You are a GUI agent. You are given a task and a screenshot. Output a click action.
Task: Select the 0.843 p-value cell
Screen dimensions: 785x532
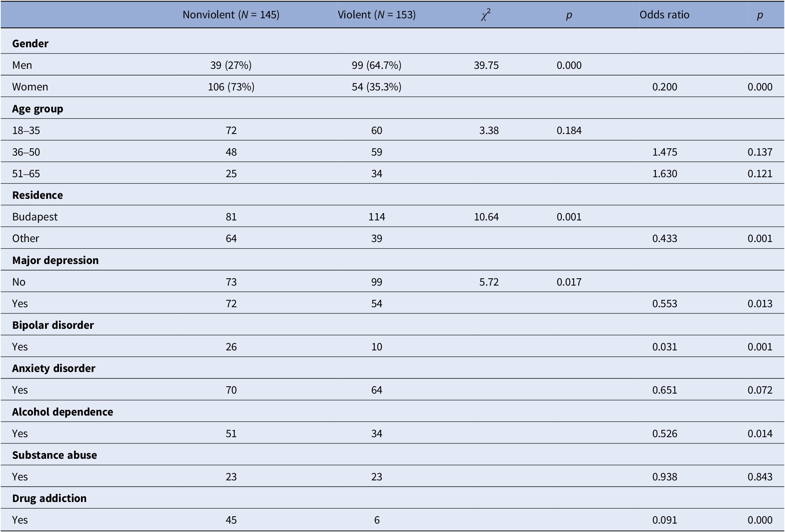coord(760,477)
